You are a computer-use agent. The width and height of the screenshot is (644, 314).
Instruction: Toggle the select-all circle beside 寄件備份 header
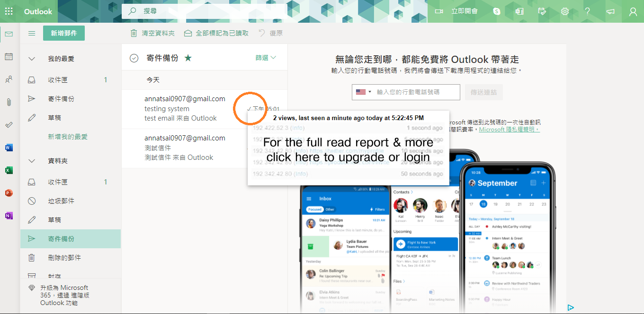tap(134, 58)
